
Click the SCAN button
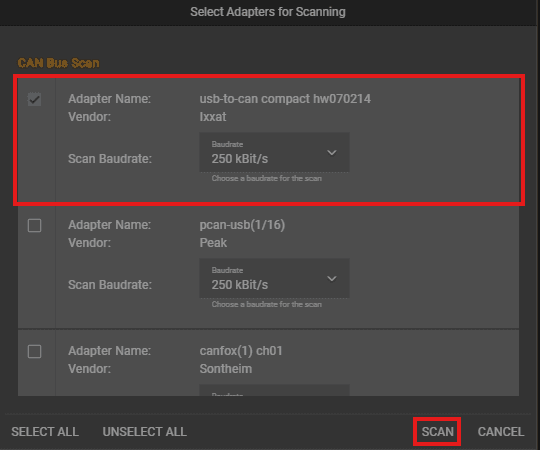[x=437, y=431]
